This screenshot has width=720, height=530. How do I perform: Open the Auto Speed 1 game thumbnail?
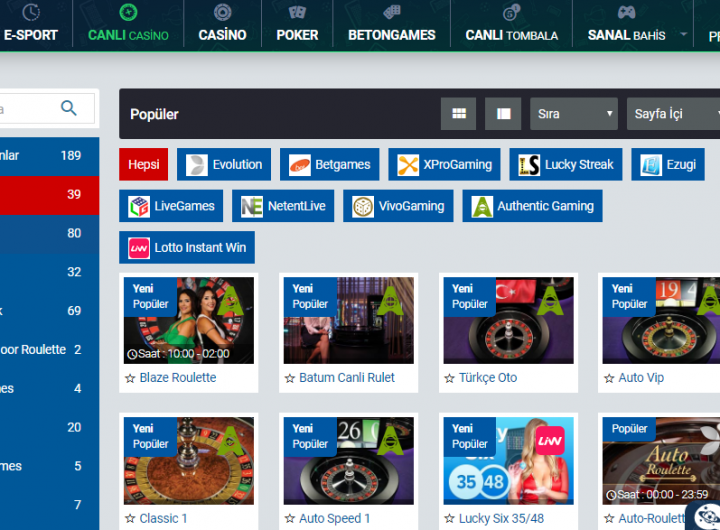click(x=349, y=461)
